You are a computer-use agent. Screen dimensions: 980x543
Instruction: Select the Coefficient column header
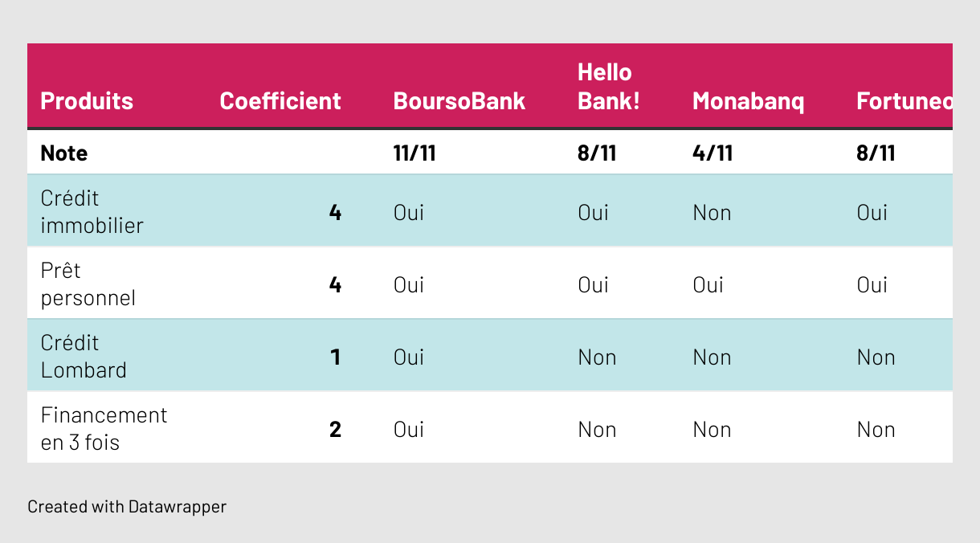click(x=280, y=101)
